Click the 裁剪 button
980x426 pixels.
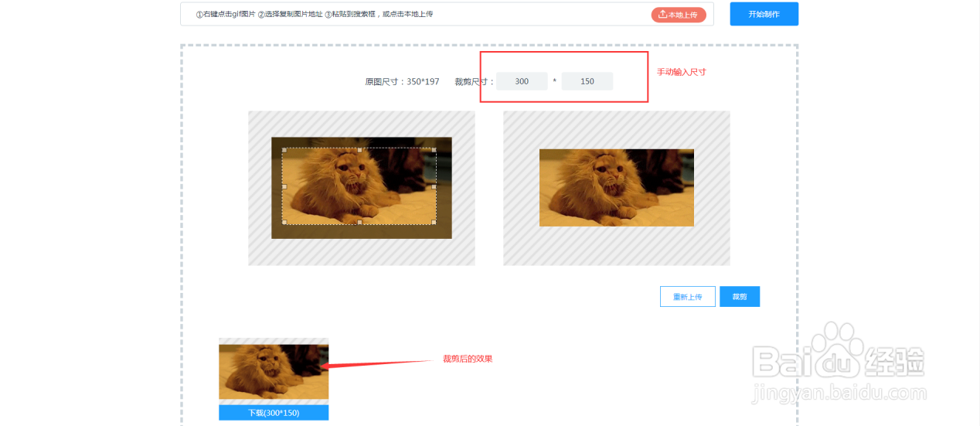click(x=740, y=297)
